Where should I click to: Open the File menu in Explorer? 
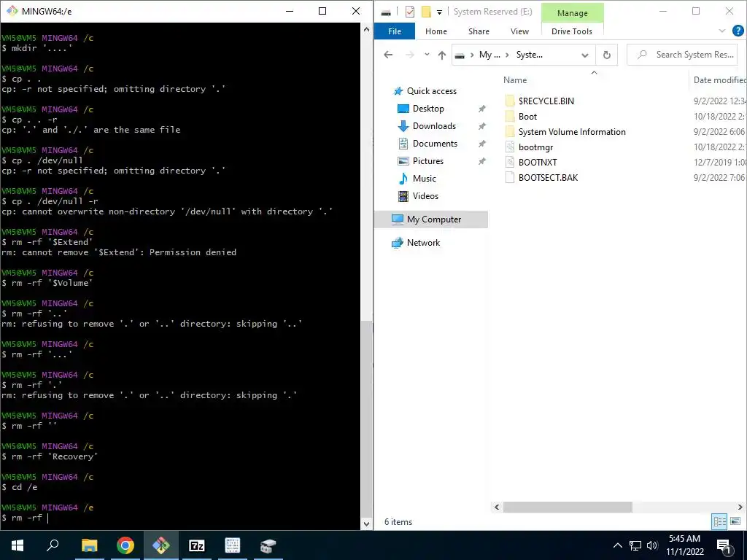pyautogui.click(x=395, y=31)
